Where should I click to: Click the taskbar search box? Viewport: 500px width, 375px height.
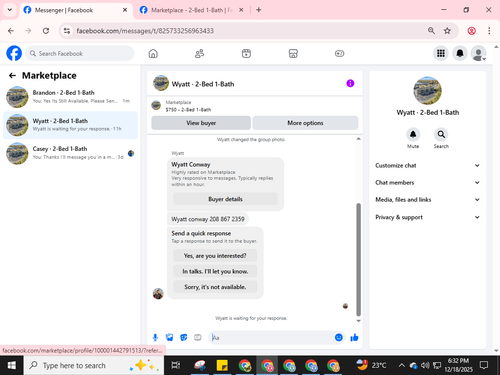[94, 365]
